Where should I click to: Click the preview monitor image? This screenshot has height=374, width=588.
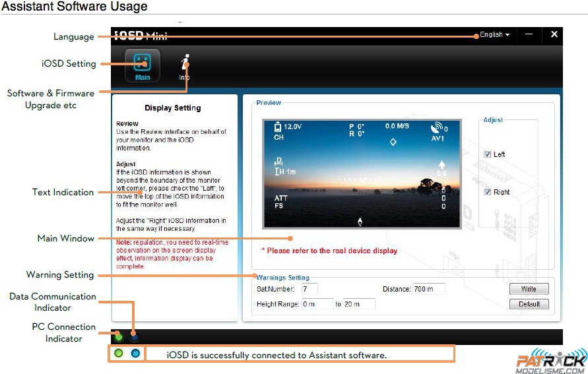362,174
